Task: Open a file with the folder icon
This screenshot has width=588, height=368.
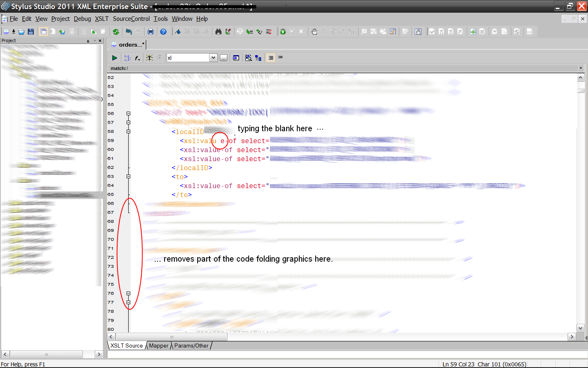Action: click(x=22, y=31)
